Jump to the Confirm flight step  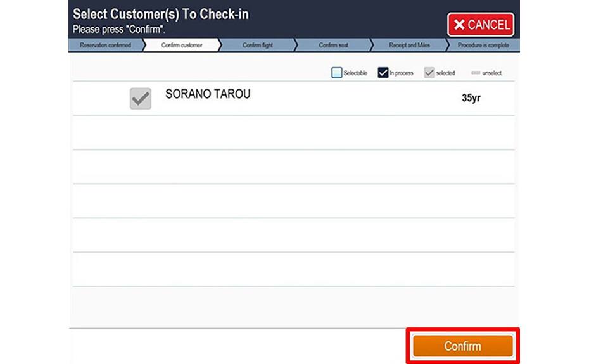tap(258, 45)
